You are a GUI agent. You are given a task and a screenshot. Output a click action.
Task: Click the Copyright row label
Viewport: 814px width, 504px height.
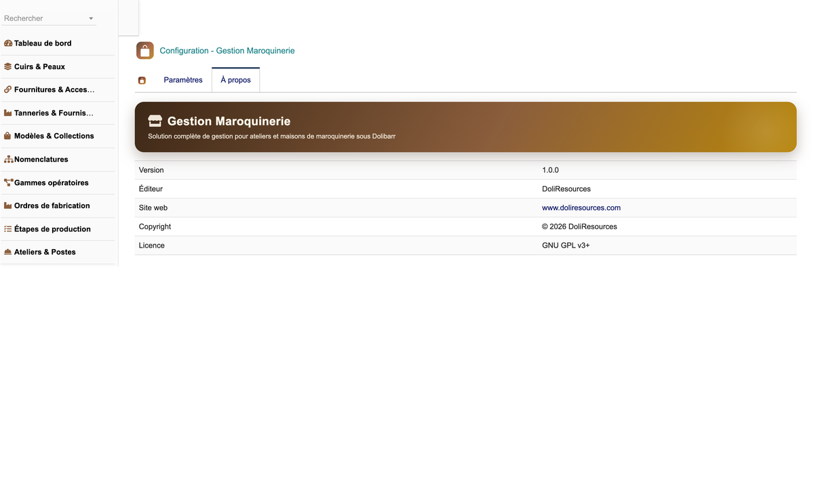[x=155, y=227]
